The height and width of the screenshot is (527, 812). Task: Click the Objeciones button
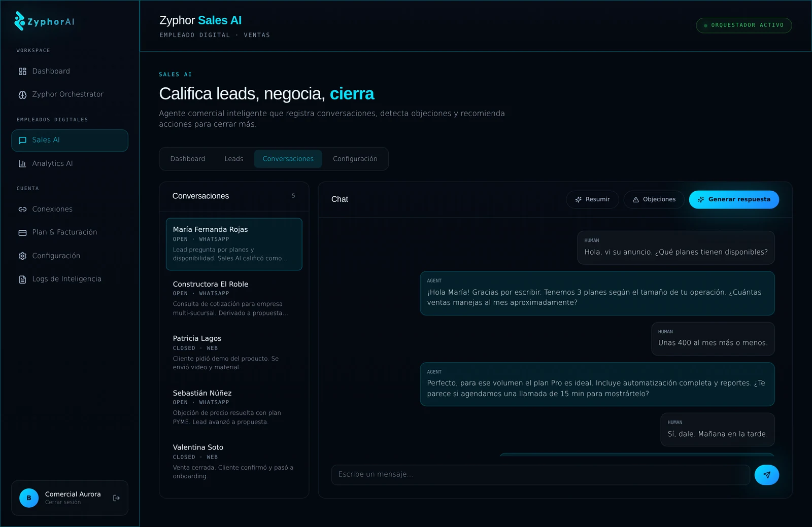[654, 199]
